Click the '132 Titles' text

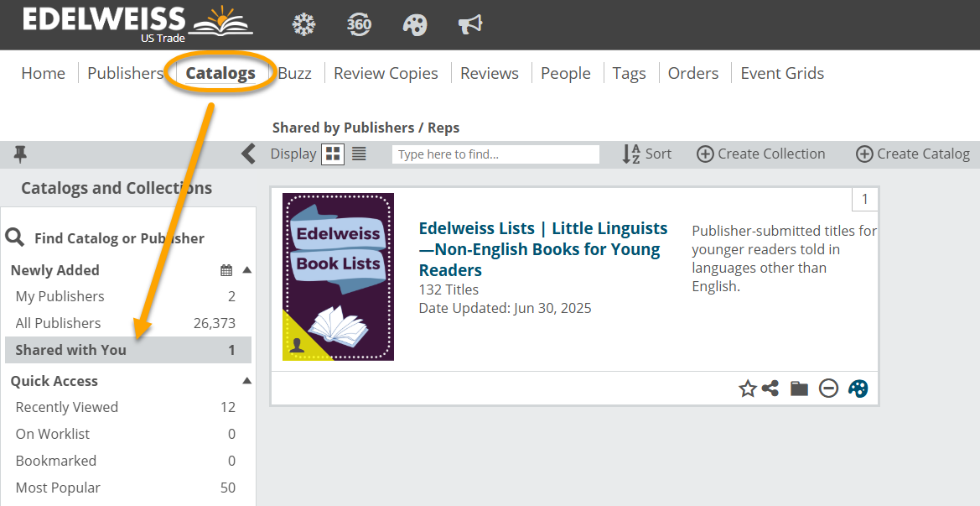click(x=449, y=290)
